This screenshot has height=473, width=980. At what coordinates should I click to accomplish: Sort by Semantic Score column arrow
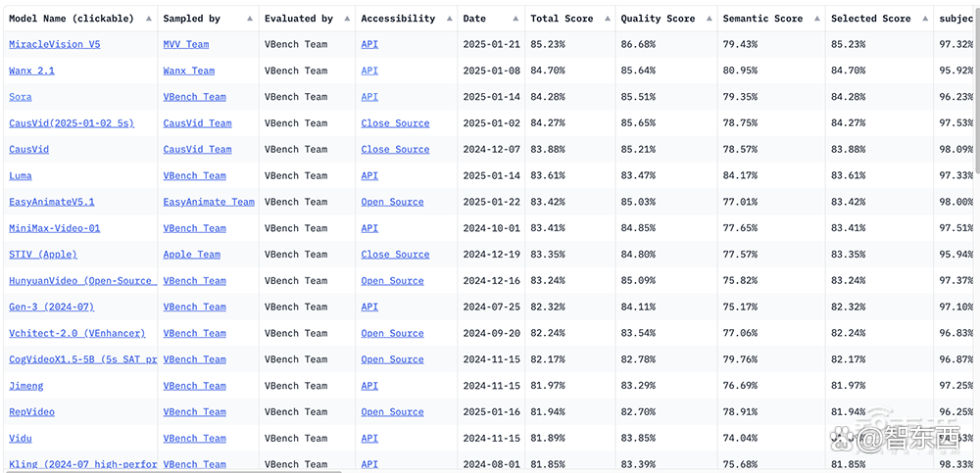[x=816, y=19]
